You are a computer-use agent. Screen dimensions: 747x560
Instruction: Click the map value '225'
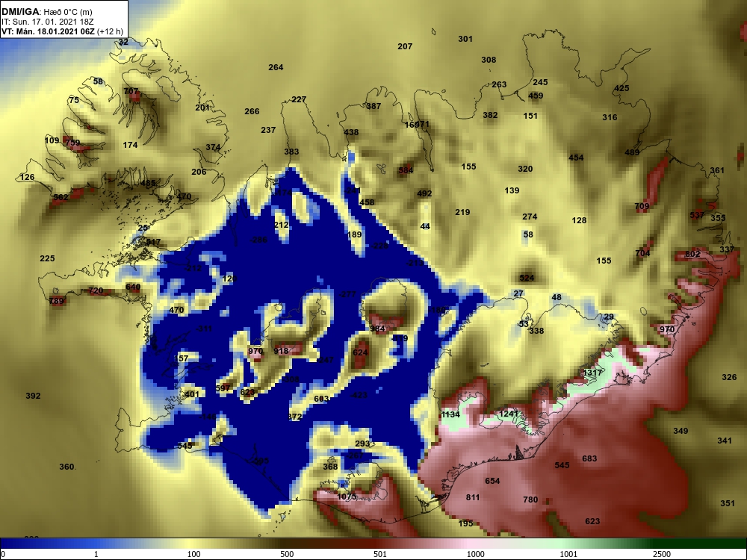tap(47, 258)
